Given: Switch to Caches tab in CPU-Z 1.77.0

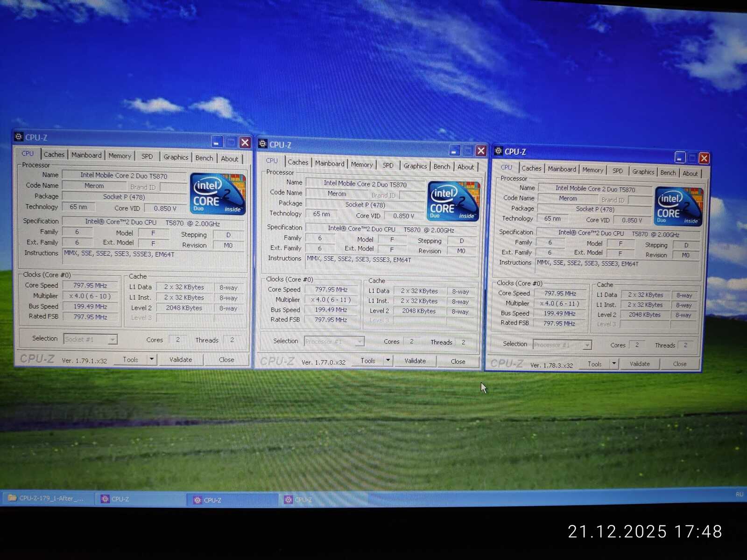Looking at the screenshot, I should 298,162.
